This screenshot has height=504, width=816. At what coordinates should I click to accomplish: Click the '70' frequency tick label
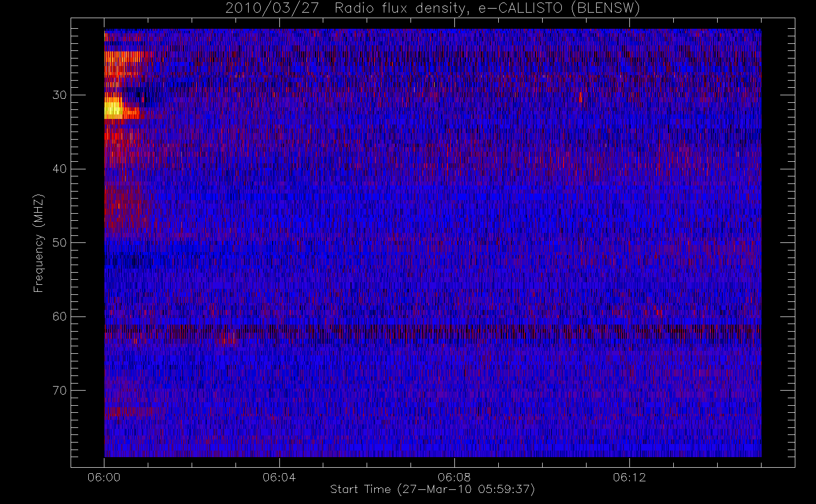click(60, 391)
